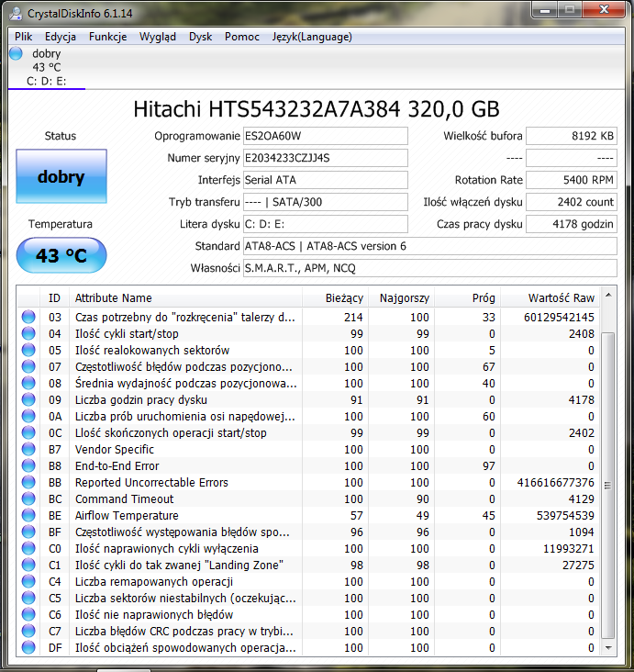Click the Najgorszy column header
634x672 pixels.
coord(401,297)
